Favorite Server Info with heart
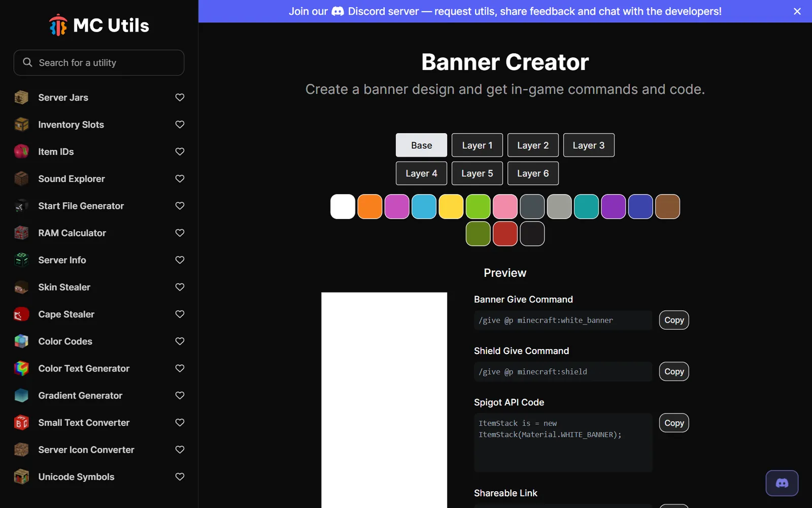Image resolution: width=812 pixels, height=508 pixels. coord(180,260)
